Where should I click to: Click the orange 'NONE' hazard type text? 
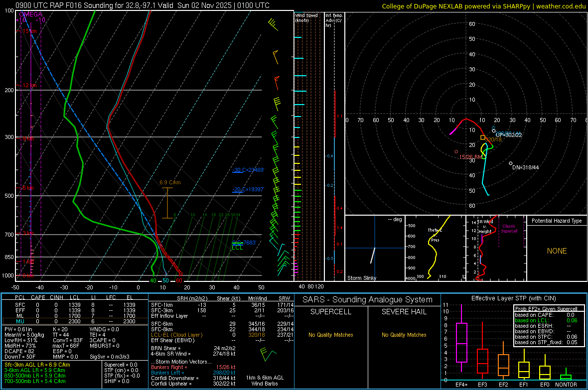(557, 251)
